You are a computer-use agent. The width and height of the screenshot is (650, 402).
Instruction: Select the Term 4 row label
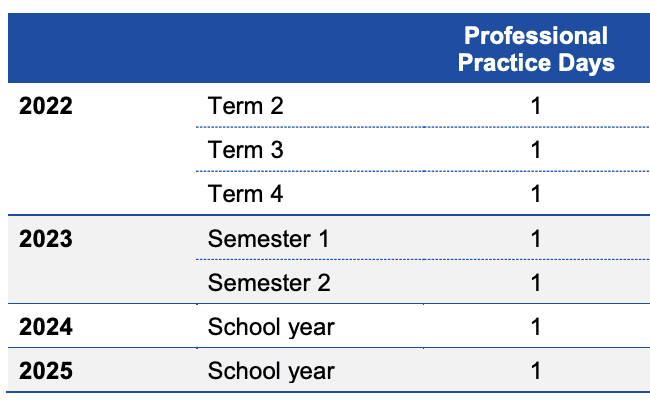coord(245,194)
